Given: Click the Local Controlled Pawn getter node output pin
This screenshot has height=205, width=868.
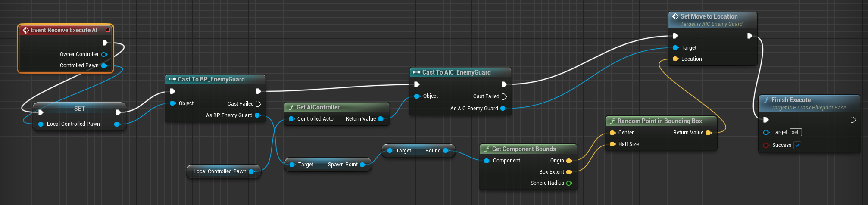Looking at the screenshot, I should pyautogui.click(x=251, y=171).
